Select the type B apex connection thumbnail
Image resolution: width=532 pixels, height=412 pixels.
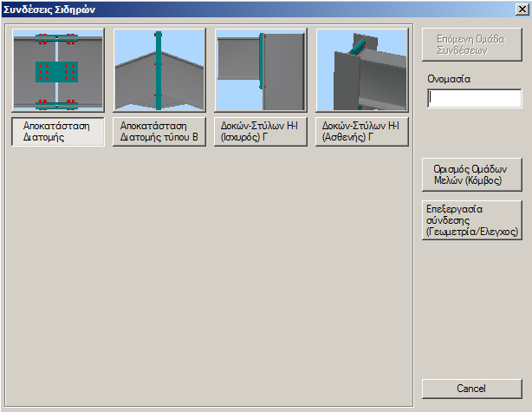pyautogui.click(x=159, y=70)
